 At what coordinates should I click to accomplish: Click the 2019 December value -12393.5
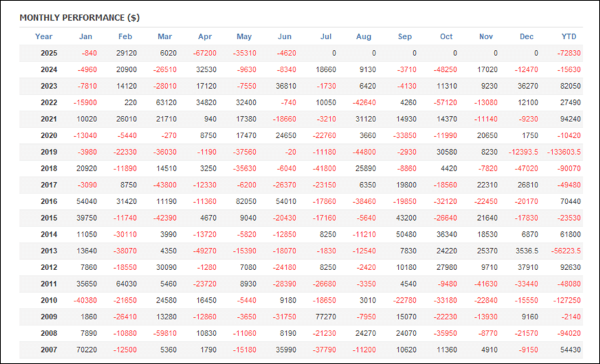(523, 152)
